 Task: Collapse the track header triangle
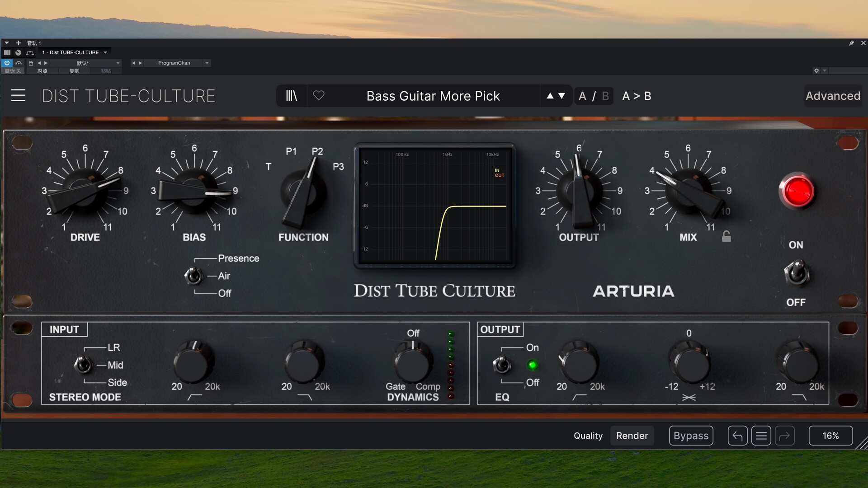pos(7,43)
